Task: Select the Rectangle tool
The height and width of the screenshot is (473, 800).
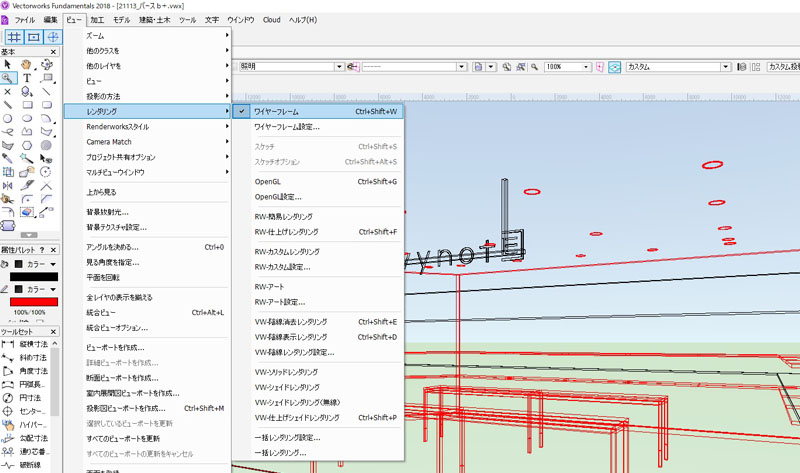Action: pyautogui.click(x=27, y=105)
